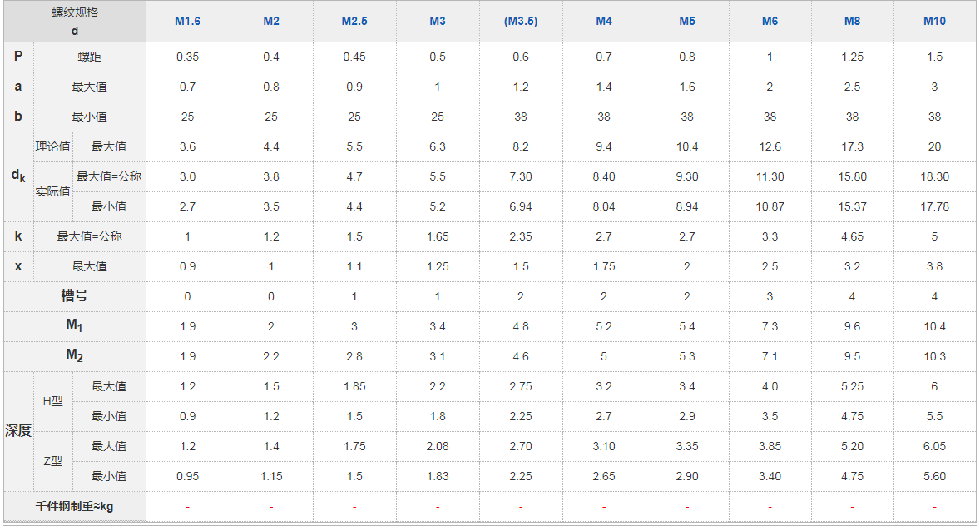Click the Z型 depth label
The height and width of the screenshot is (526, 980).
pyautogui.click(x=52, y=461)
